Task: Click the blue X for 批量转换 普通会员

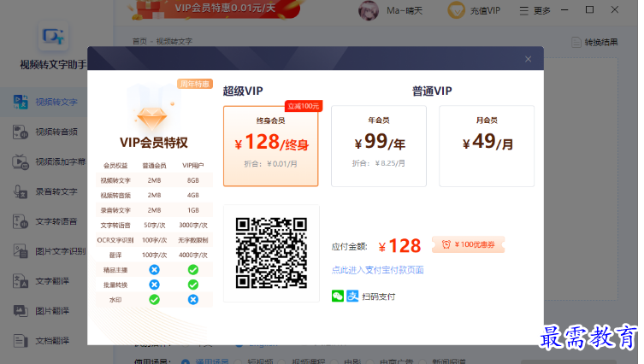Action: click(154, 285)
